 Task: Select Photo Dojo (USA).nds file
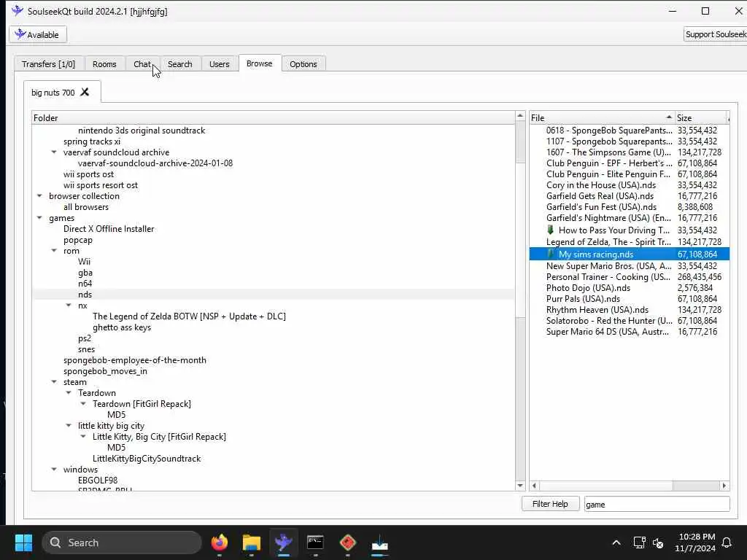coord(588,288)
